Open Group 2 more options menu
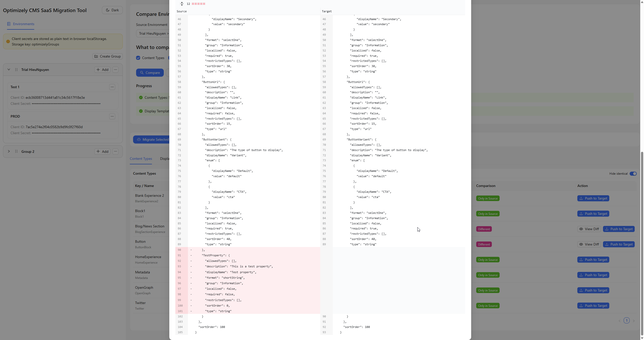Screen dimensions: 644x340 coord(115,151)
